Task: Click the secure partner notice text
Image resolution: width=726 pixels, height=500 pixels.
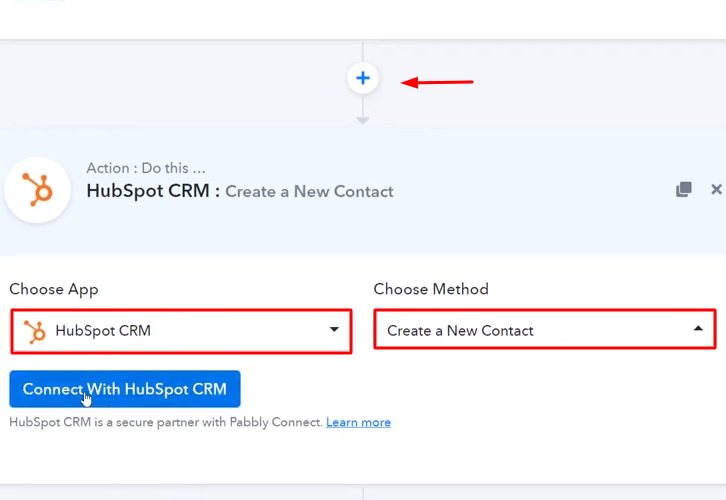Action: [165, 422]
